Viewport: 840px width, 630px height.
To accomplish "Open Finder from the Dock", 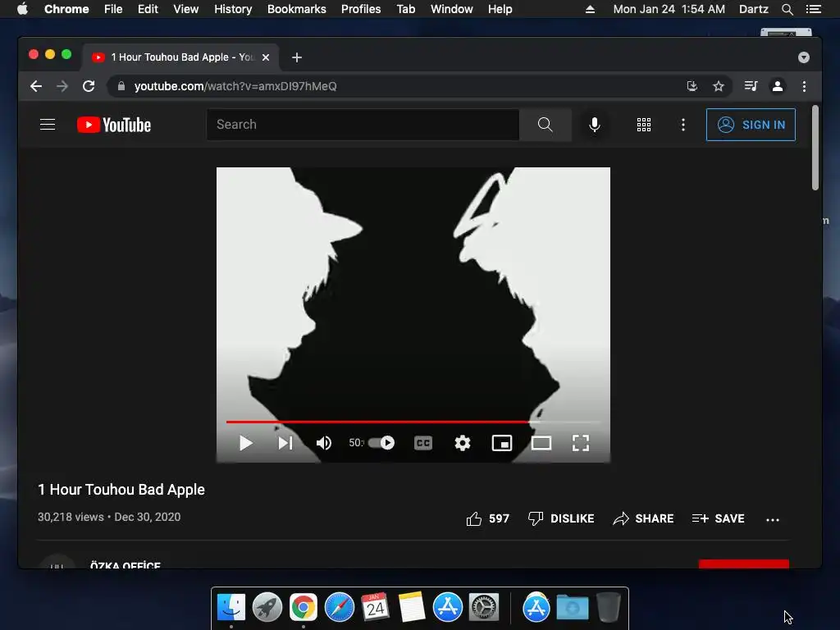I will point(231,608).
